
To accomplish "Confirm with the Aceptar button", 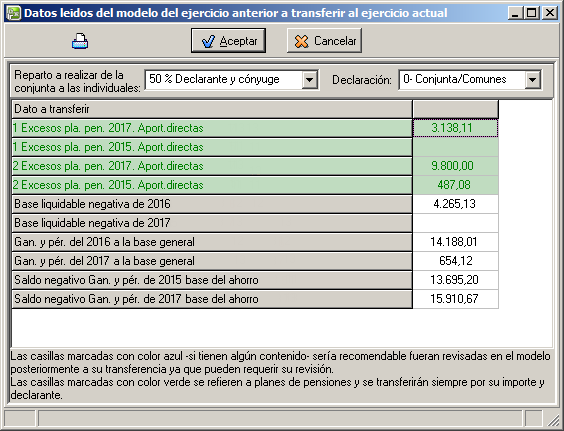I will pyautogui.click(x=228, y=41).
